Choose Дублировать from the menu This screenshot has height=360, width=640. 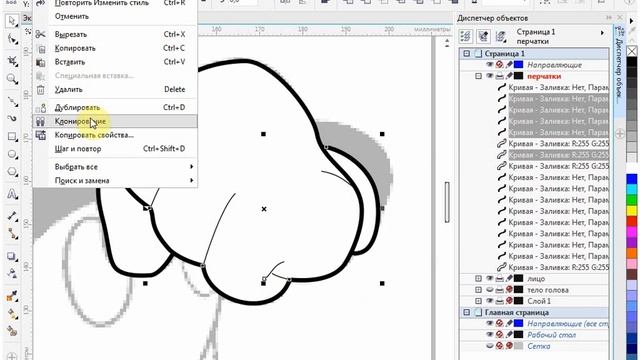115,107
